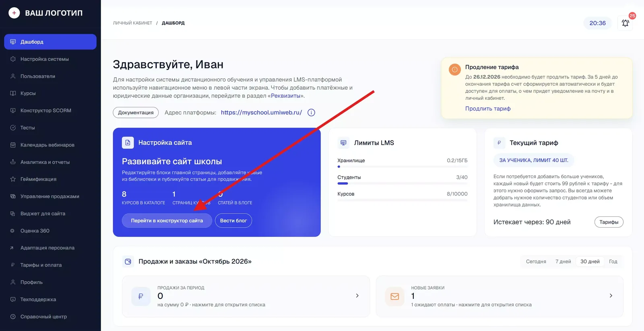Click the wallet icon near Продажи и заказы
This screenshot has height=331, width=644.
128,261
